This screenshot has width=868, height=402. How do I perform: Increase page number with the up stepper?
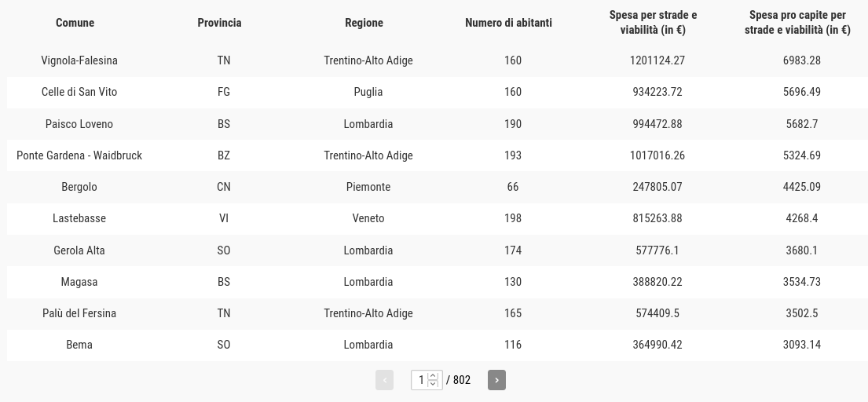click(433, 376)
